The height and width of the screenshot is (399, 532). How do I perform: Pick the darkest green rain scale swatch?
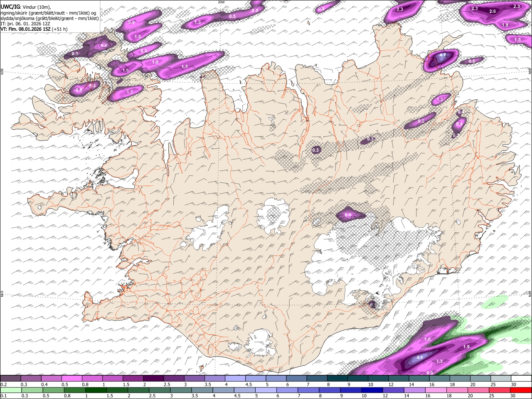click(96, 390)
